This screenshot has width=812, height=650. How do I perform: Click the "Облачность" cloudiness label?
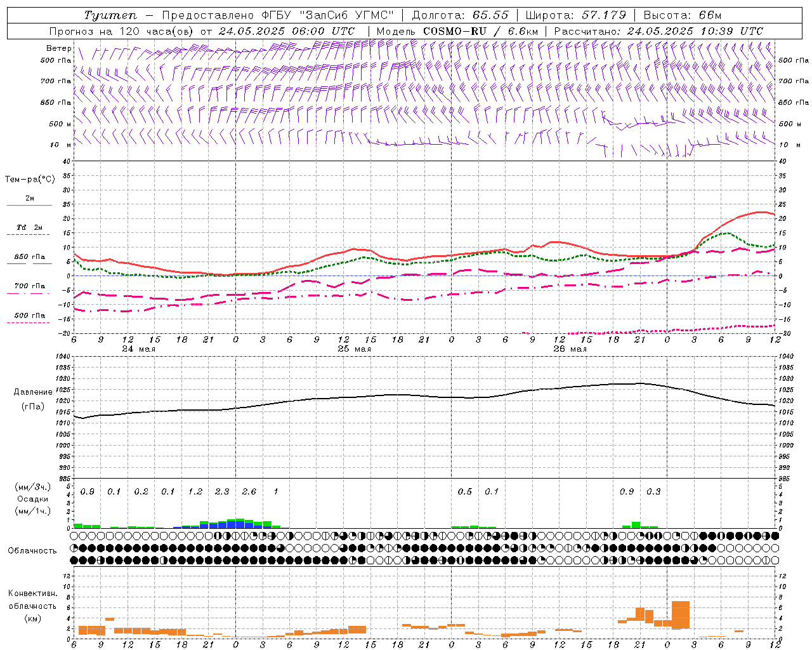32,551
